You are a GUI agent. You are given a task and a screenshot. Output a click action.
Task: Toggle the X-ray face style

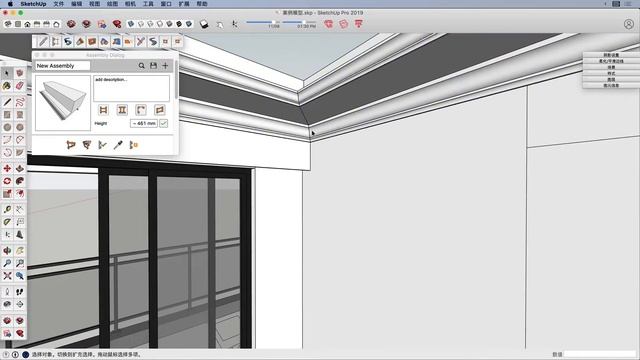131,24
